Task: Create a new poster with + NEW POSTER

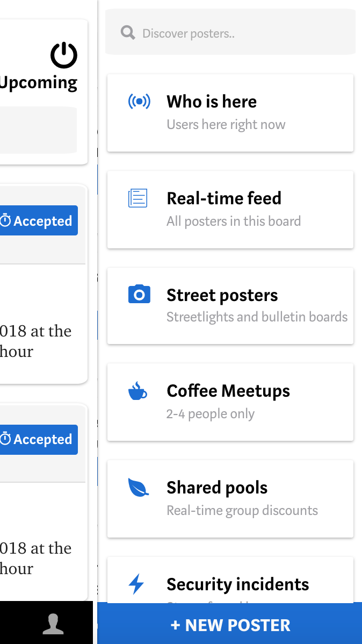Action: [x=230, y=625]
